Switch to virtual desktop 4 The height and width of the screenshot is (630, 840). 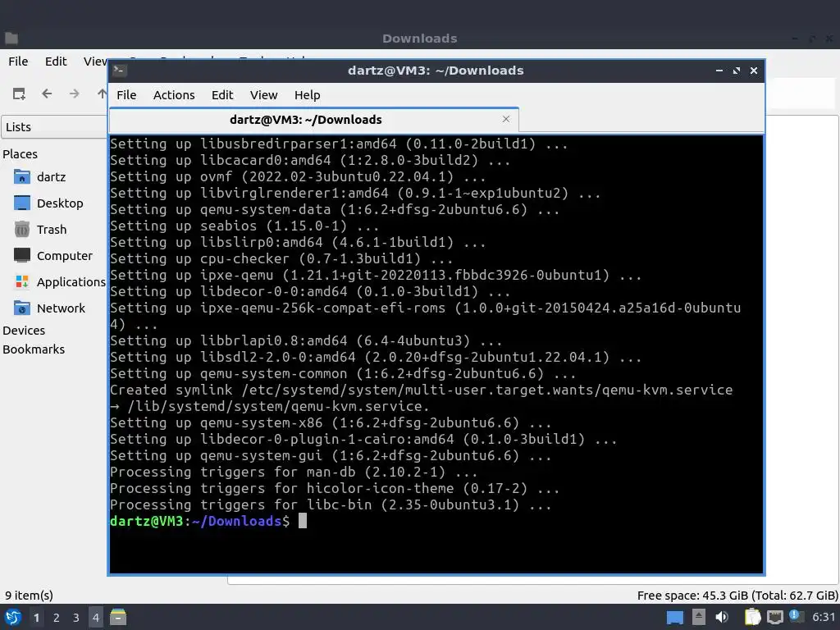[x=96, y=618]
